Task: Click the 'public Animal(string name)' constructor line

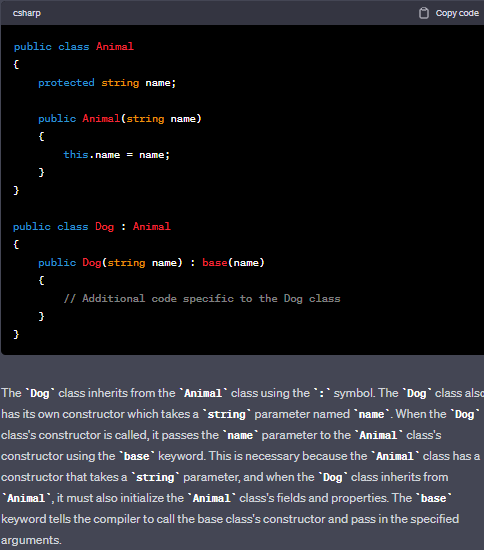Action: coord(120,119)
